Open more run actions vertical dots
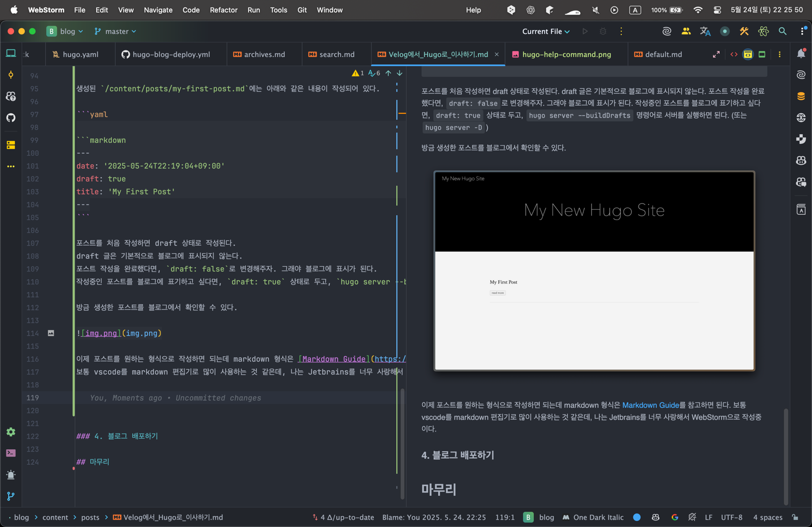This screenshot has width=812, height=527. (x=621, y=32)
